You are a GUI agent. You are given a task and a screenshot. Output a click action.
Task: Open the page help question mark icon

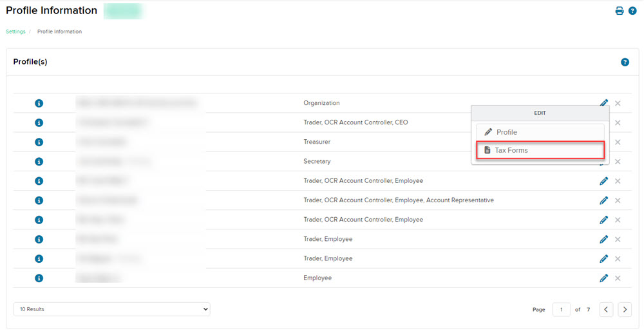[x=632, y=11]
